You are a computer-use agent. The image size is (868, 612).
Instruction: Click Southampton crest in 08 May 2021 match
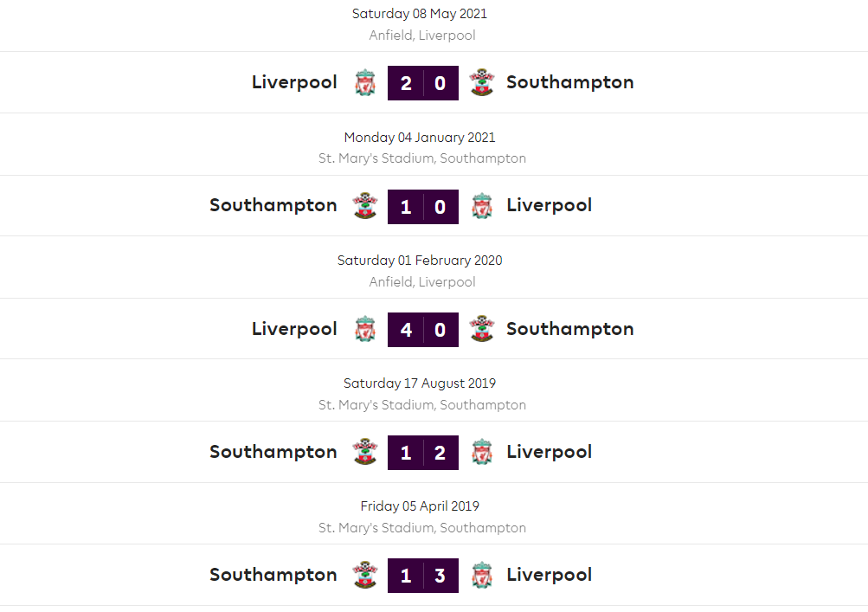(x=481, y=83)
